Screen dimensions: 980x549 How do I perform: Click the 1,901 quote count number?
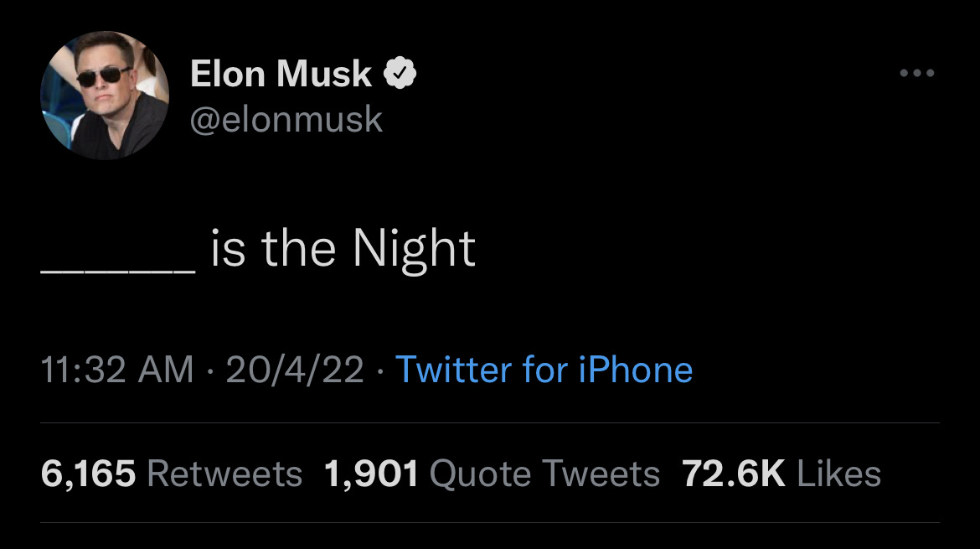(371, 474)
